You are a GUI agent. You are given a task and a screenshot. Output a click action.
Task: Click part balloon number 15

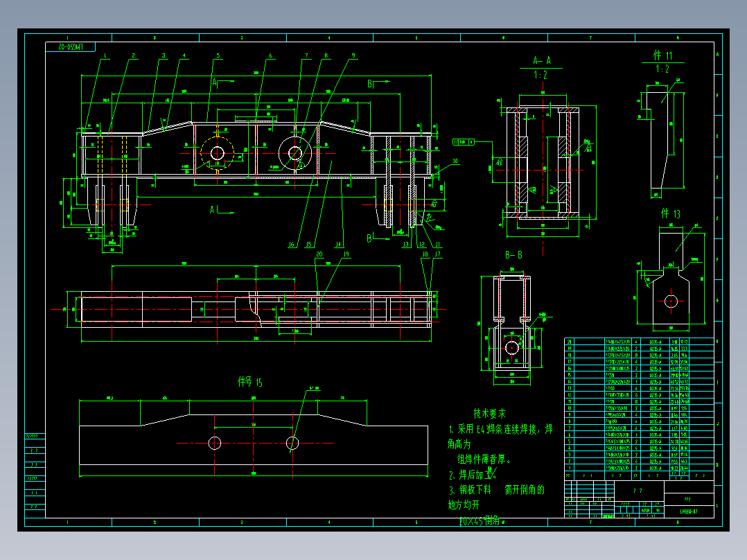click(x=308, y=245)
